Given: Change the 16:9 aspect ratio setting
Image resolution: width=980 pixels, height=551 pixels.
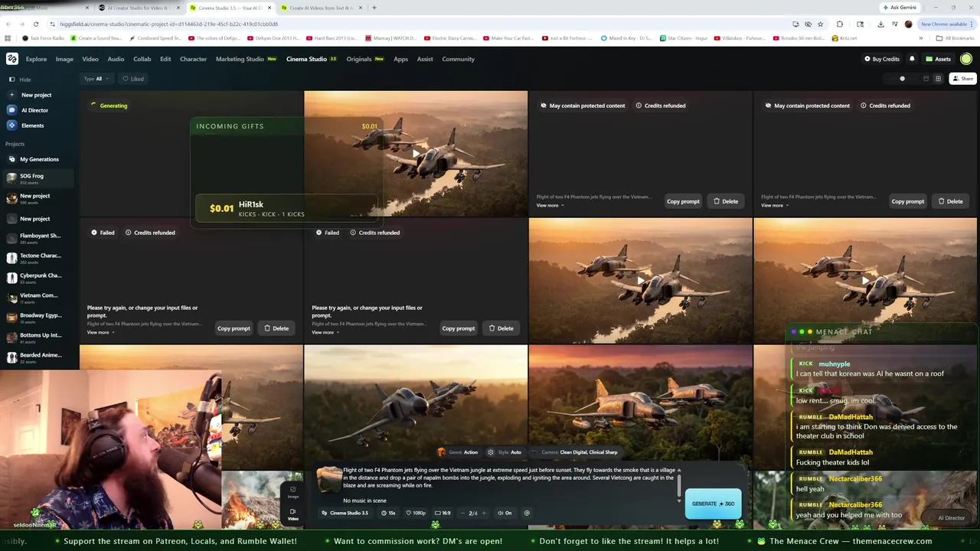Looking at the screenshot, I should (443, 513).
